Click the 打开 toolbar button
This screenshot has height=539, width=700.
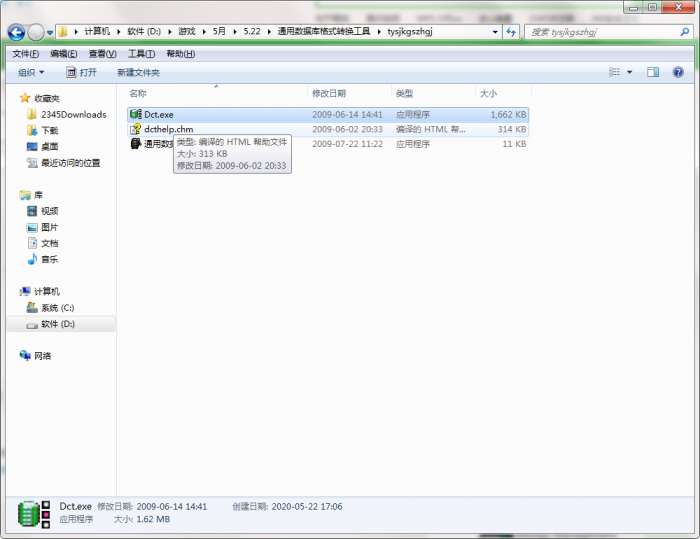(81, 72)
